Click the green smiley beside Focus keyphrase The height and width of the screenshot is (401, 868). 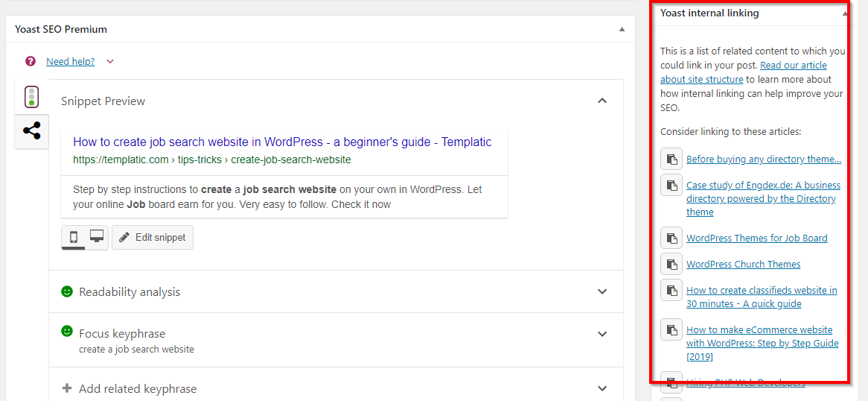(67, 331)
